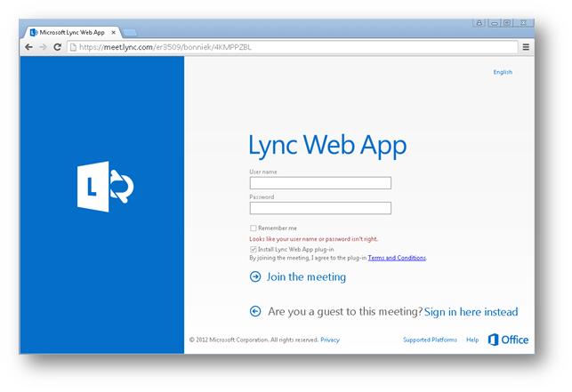Screen dimensions: 572x392
Task: Maximize the browser window
Action: (x=507, y=23)
